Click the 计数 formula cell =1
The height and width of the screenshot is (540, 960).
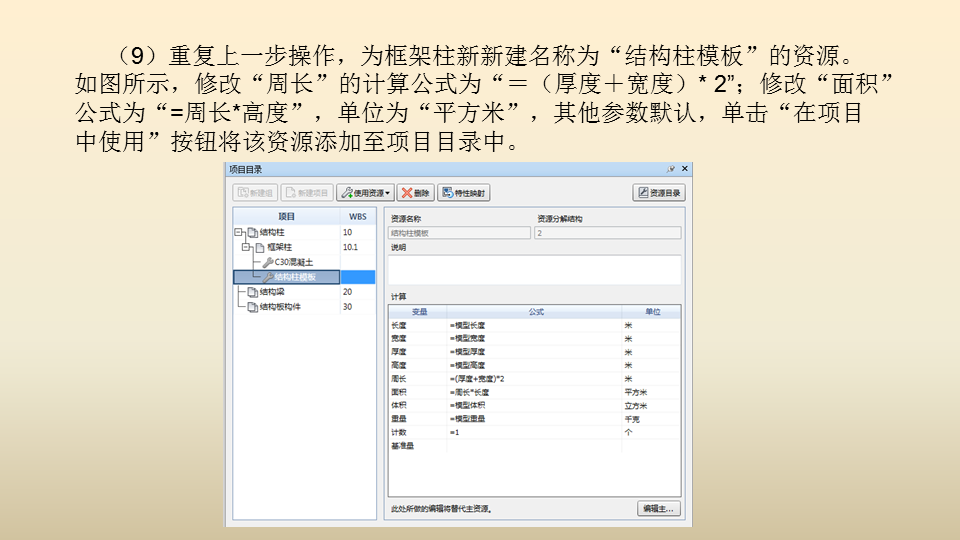pos(534,432)
